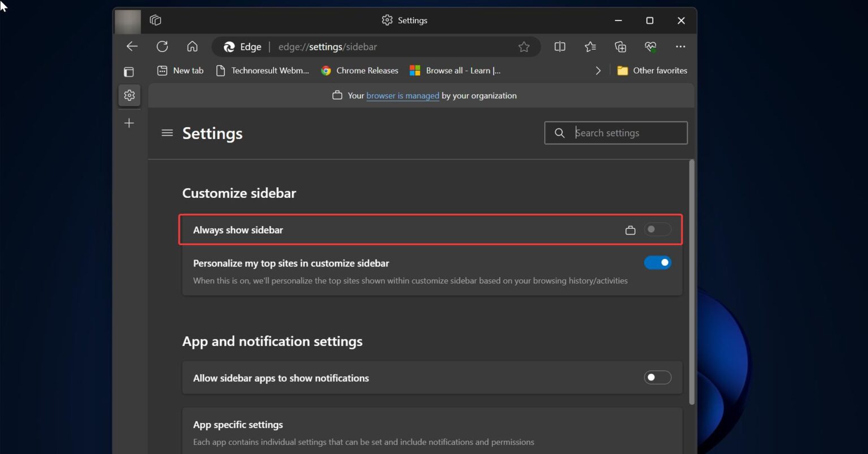Open Browser essentials heart icon

[650, 47]
